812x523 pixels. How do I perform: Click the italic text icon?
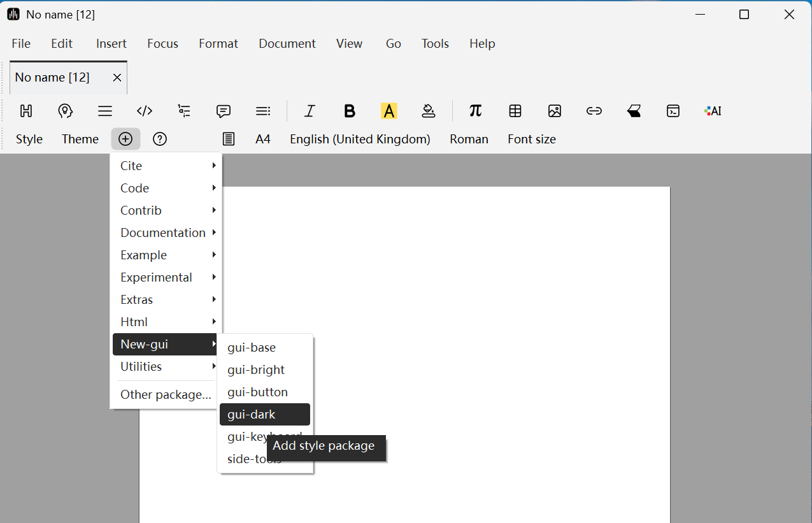pyautogui.click(x=310, y=111)
